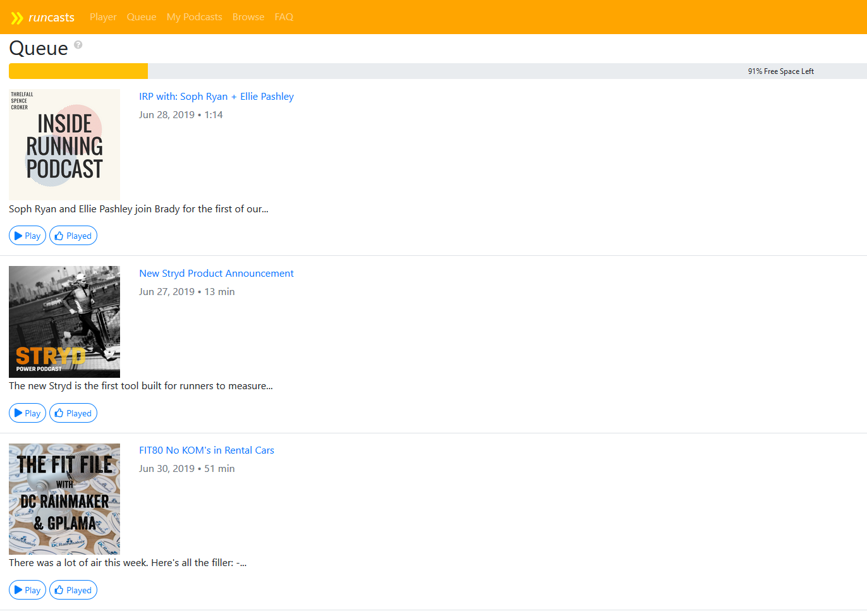This screenshot has width=867, height=616.
Task: Mark IRP Soph Ryan episode as Played
Action: [73, 236]
